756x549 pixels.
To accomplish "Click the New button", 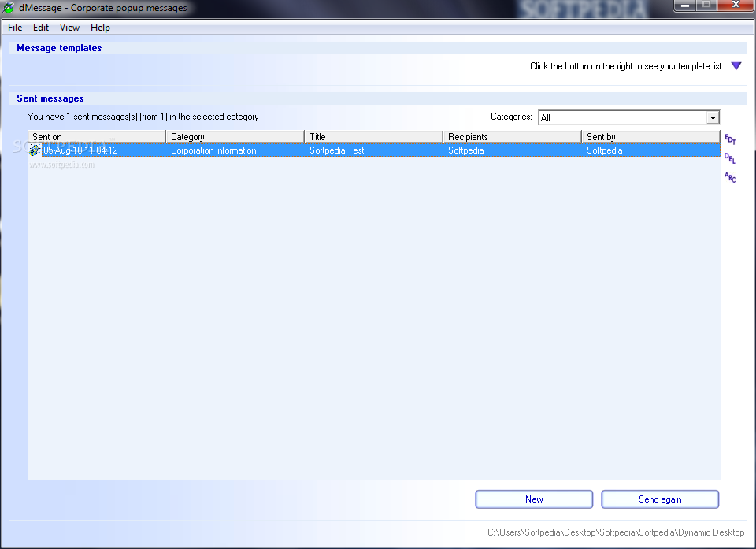I will [534, 499].
